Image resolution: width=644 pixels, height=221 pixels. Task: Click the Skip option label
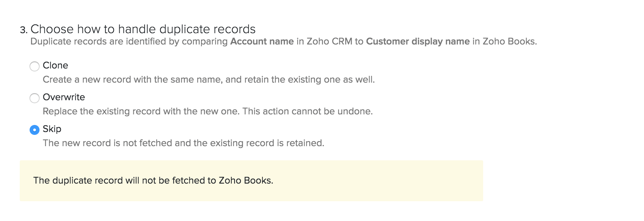coord(51,129)
